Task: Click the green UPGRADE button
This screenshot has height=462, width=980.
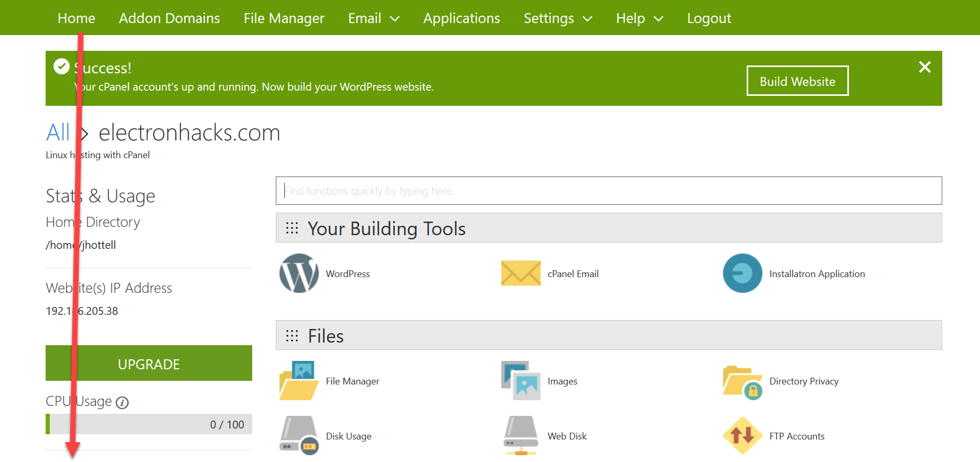Action: pyautogui.click(x=149, y=363)
